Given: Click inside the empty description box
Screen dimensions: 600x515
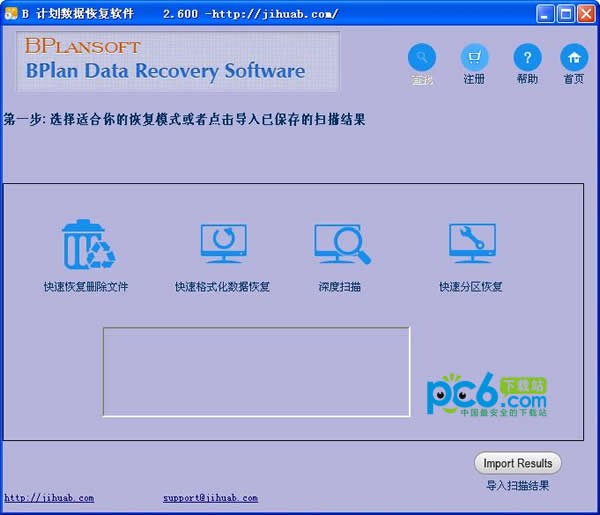Looking at the screenshot, I should click(256, 372).
